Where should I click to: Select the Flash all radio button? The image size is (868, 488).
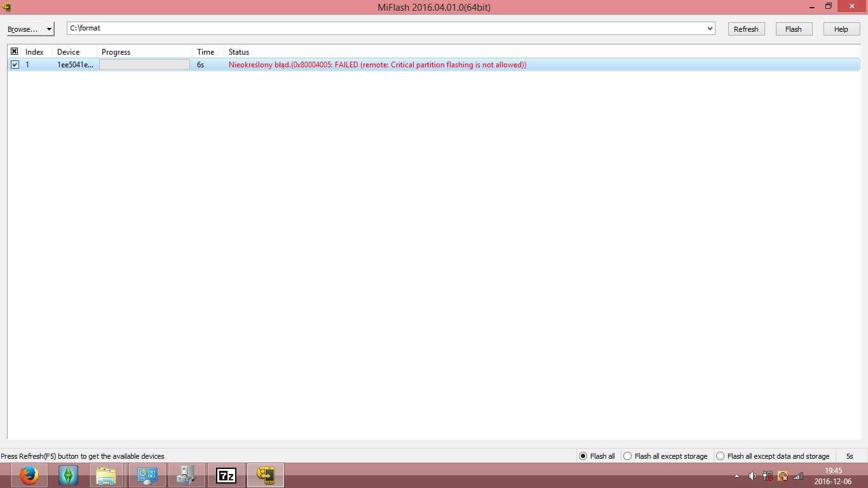point(583,456)
